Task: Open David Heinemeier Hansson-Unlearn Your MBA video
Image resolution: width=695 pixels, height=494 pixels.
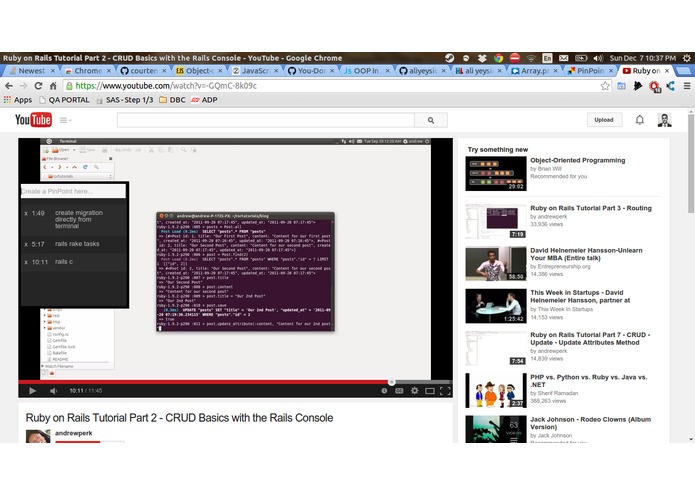Action: 586,254
